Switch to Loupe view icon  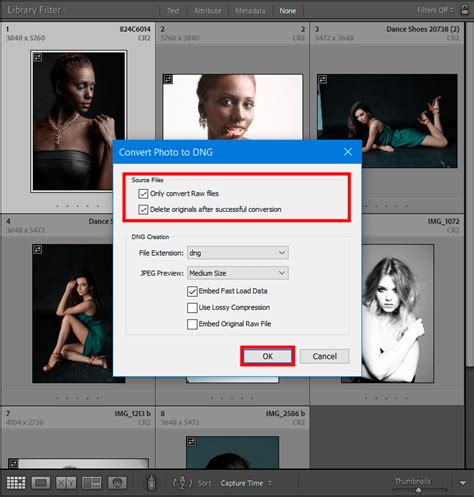point(41,483)
